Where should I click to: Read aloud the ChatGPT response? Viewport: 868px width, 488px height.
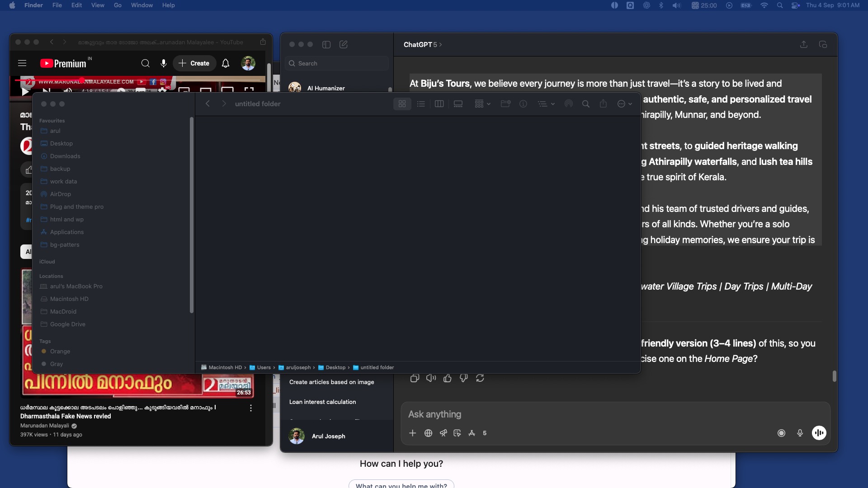[431, 378]
